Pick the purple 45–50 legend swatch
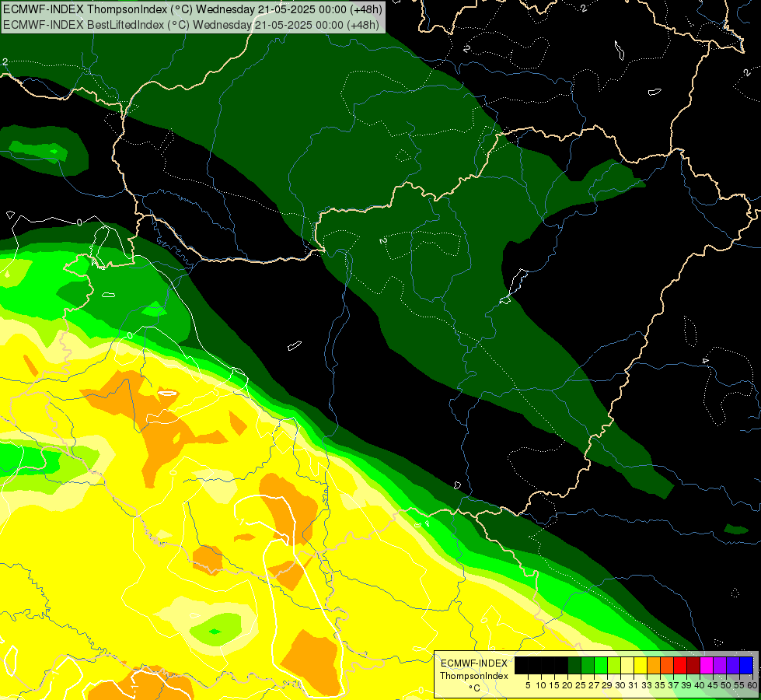 click(720, 665)
